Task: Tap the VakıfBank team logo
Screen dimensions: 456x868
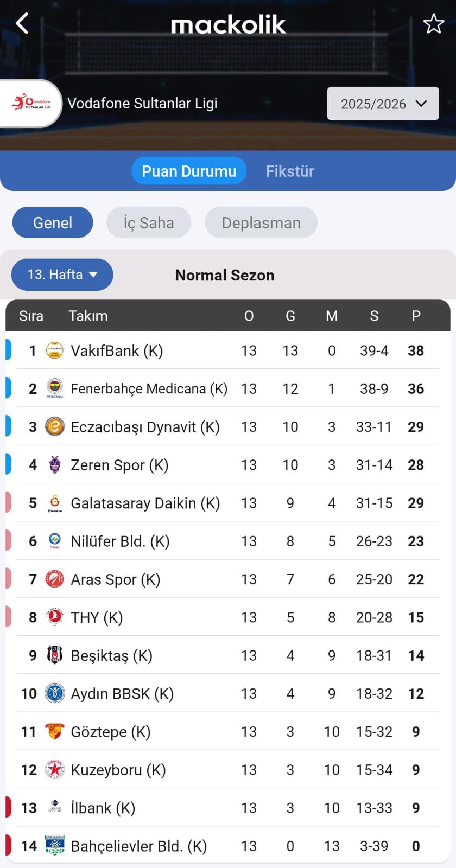Action: (x=55, y=350)
